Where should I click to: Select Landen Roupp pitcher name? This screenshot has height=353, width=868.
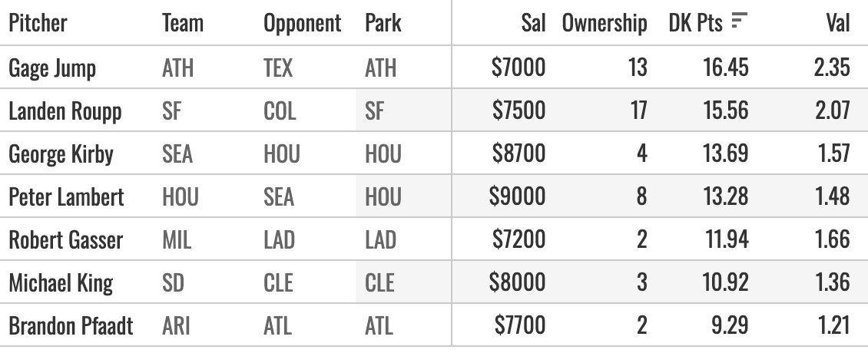[65, 111]
